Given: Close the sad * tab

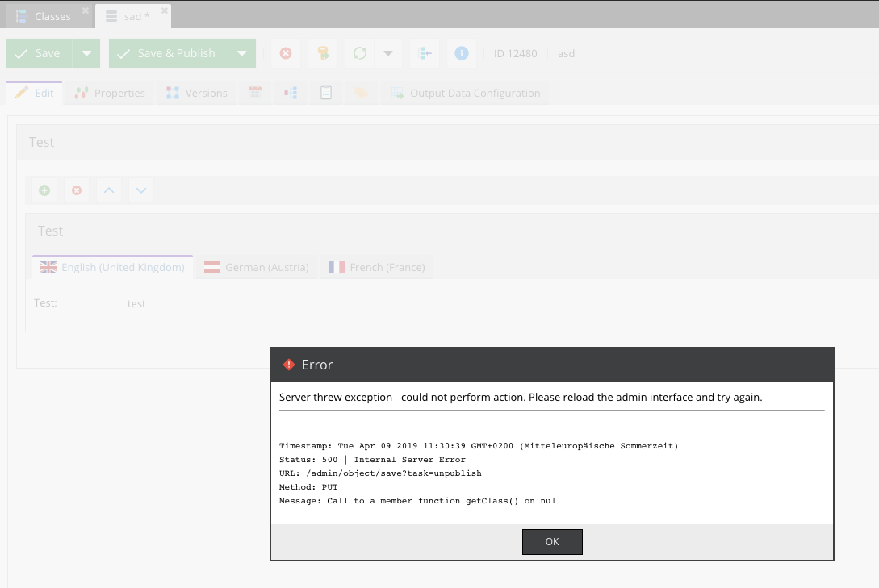Looking at the screenshot, I should tap(164, 10).
